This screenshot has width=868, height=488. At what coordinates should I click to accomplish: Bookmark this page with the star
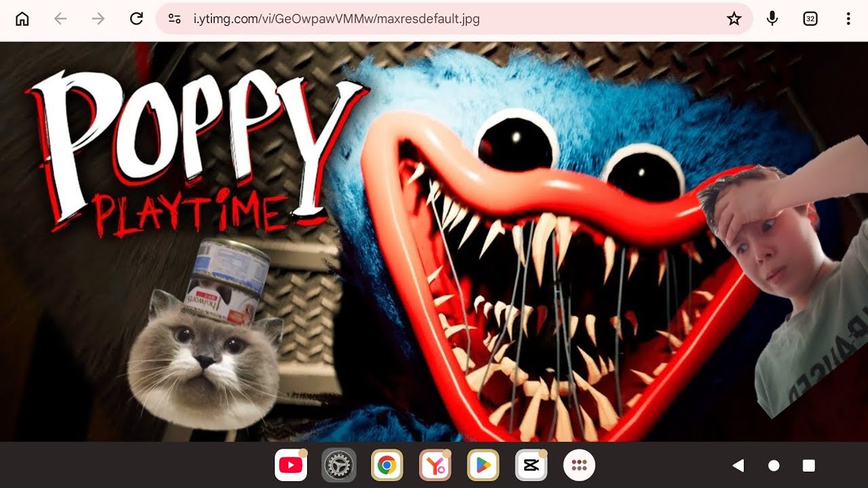point(734,19)
